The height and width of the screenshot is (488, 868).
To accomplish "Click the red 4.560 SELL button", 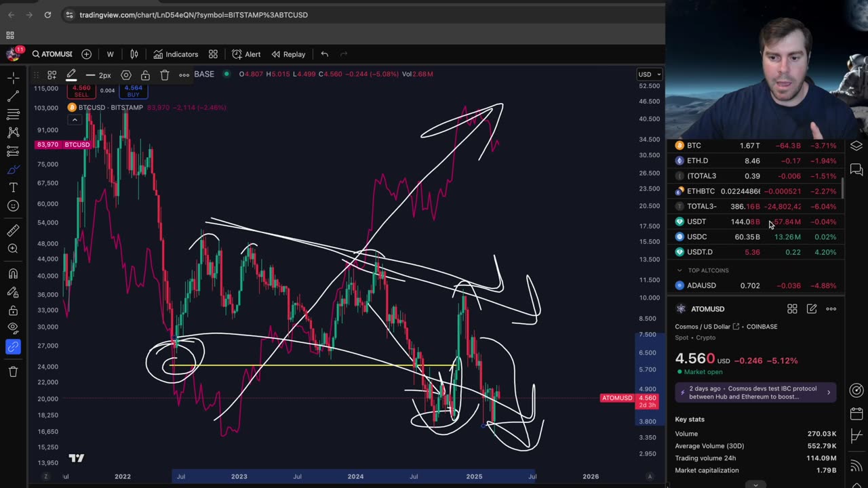I will pyautogui.click(x=81, y=91).
